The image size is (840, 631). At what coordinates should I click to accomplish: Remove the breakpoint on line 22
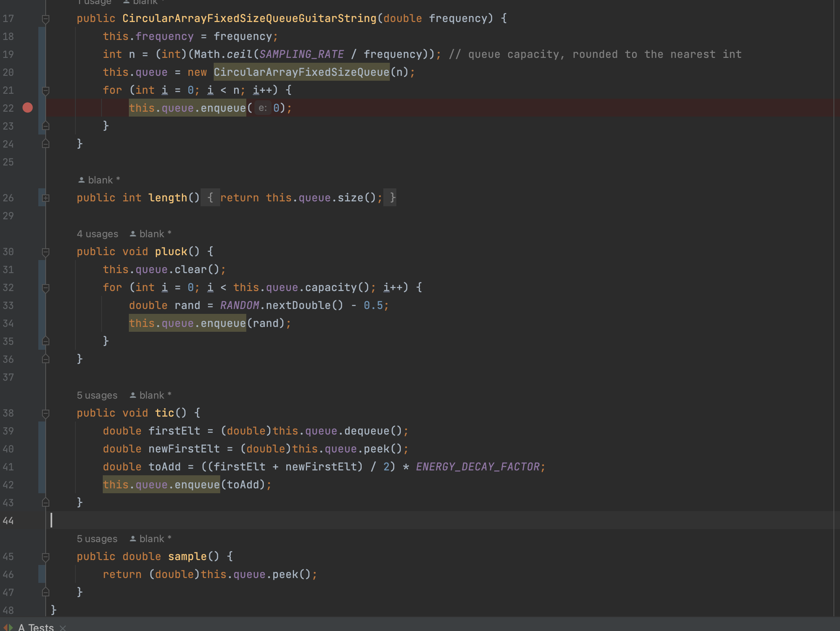pyautogui.click(x=27, y=108)
